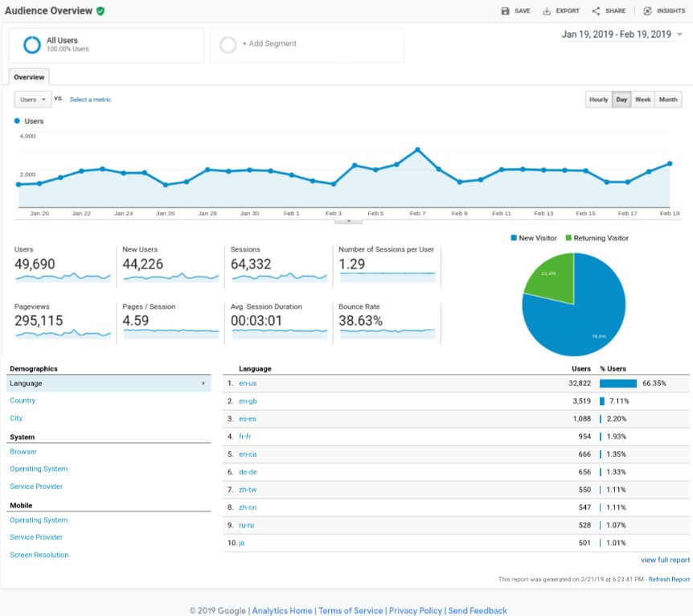Select the Overview tab
The height and width of the screenshot is (616, 693).
coord(29,77)
